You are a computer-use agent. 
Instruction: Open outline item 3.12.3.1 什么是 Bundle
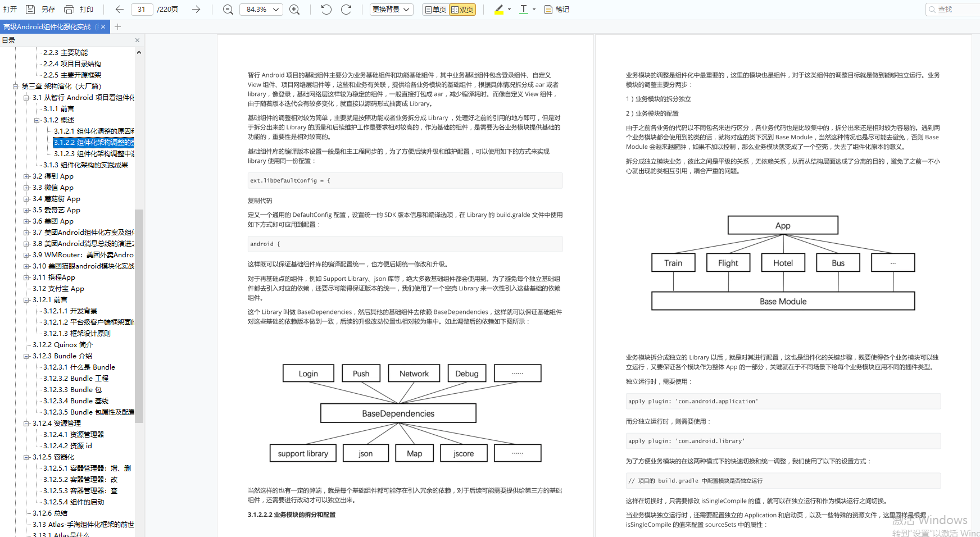click(x=79, y=367)
